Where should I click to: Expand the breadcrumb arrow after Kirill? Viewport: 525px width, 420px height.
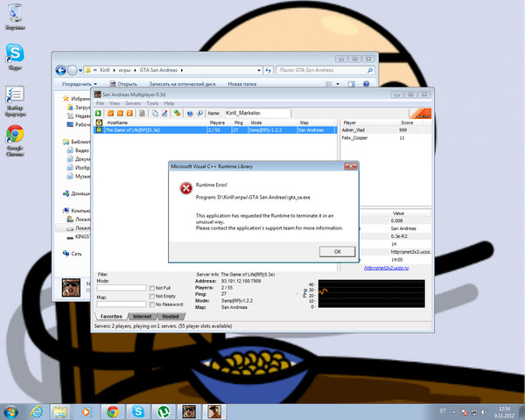[114, 70]
